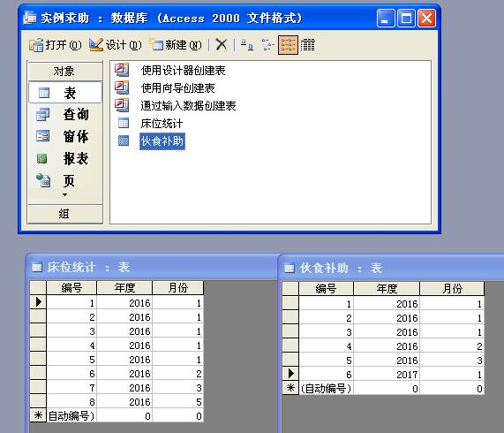Viewport: 504px width, 433px height.
Task: Click the delete X toolbar icon
Action: pyautogui.click(x=222, y=45)
